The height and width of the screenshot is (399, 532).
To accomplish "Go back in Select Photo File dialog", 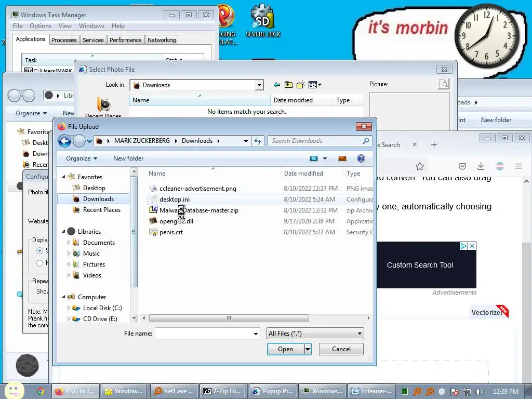I will [277, 85].
